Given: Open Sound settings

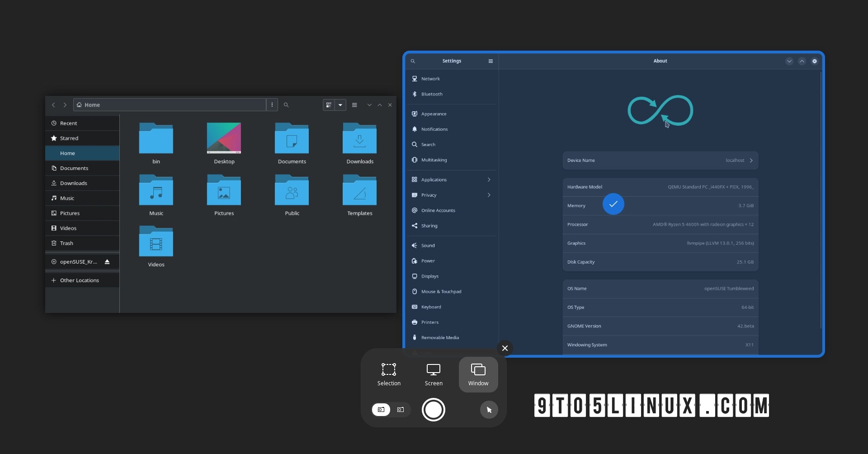Looking at the screenshot, I should [x=452, y=246].
